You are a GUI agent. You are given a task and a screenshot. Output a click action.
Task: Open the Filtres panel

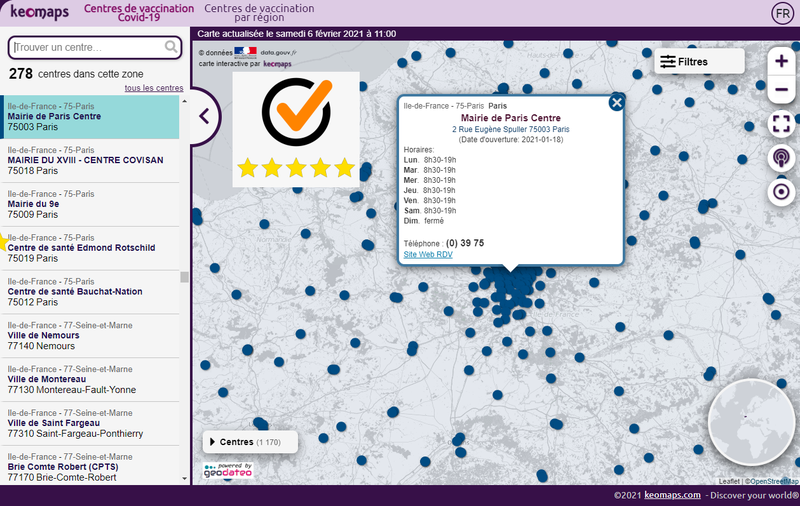[698, 62]
